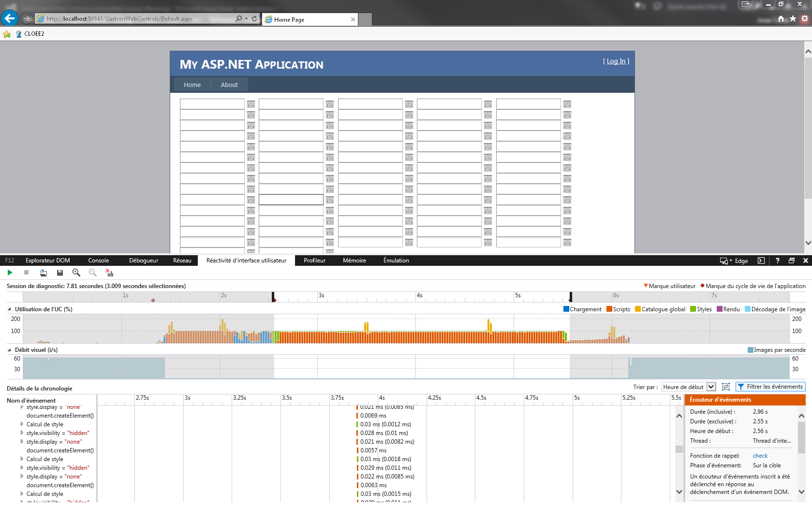Start a profiling session with the green play icon
Image resolution: width=812 pixels, height=507 pixels.
click(10, 273)
